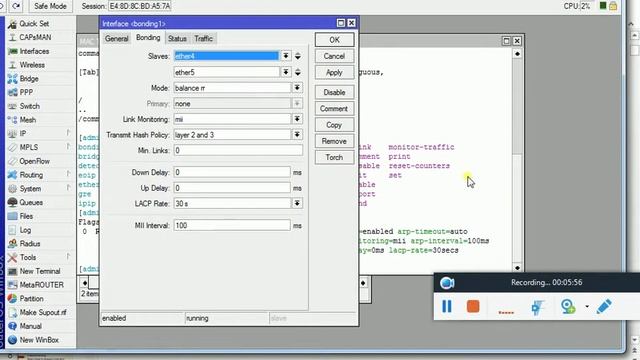Open Log menu icon
The height and width of the screenshot is (360, 640).
pos(13,230)
